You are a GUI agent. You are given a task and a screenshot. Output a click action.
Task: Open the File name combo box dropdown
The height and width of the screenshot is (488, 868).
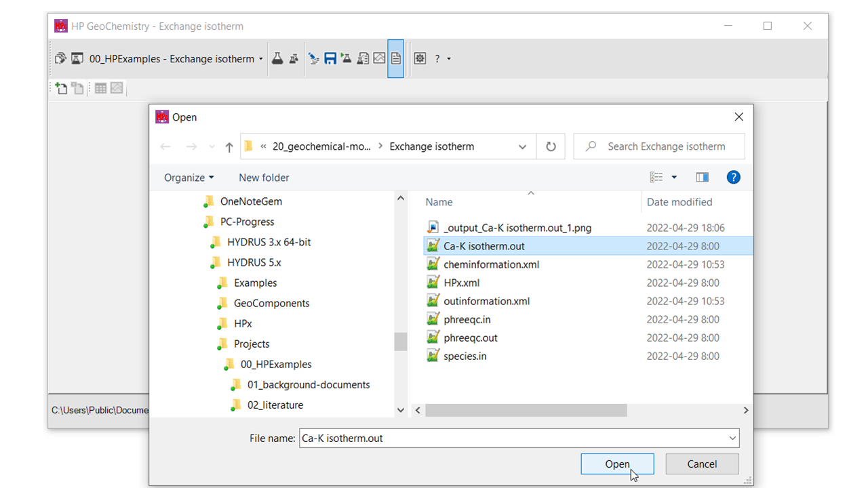tap(732, 439)
